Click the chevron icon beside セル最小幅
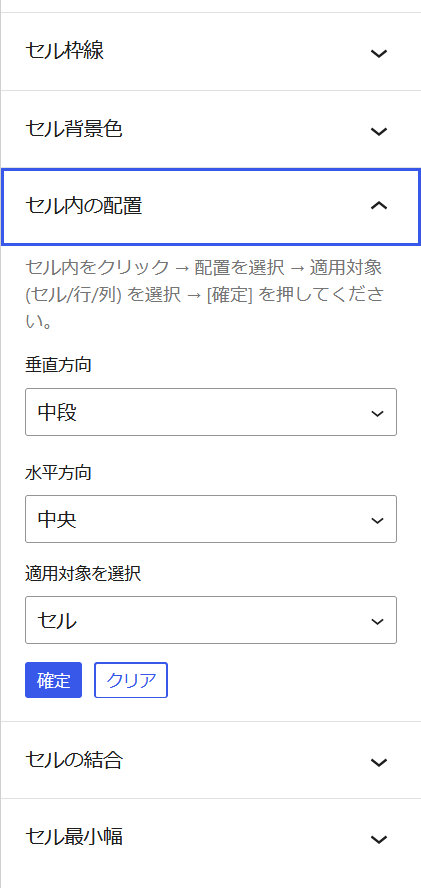The height and width of the screenshot is (888, 421). click(379, 839)
